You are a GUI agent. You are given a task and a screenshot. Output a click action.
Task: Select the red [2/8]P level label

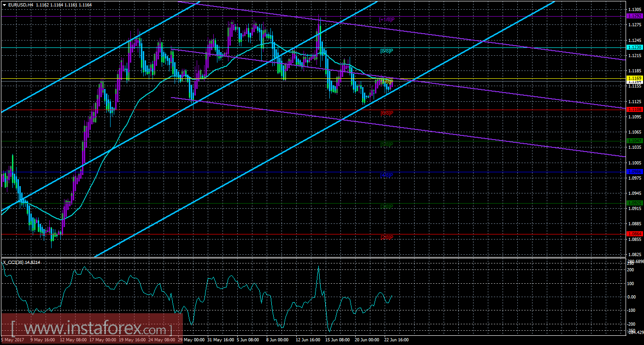click(386, 237)
